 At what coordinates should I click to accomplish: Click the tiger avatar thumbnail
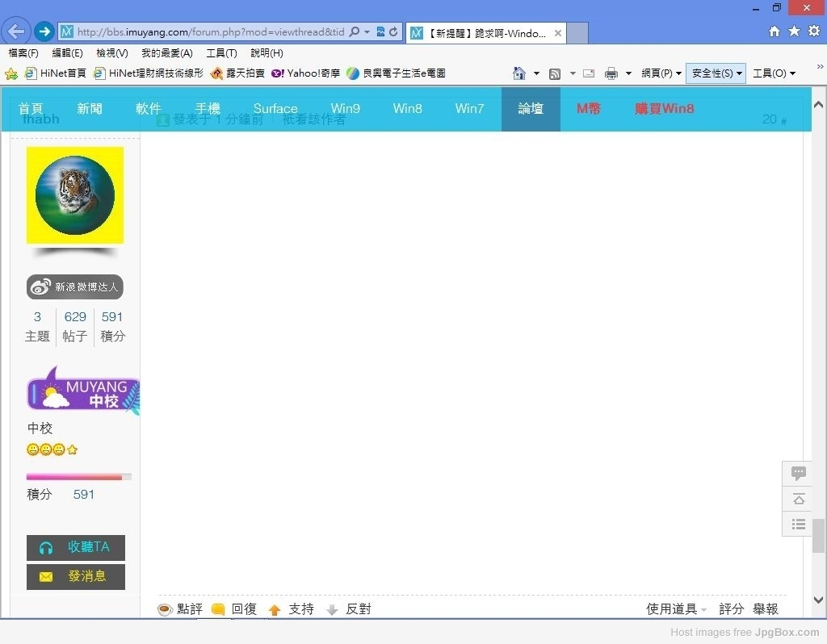pyautogui.click(x=75, y=195)
